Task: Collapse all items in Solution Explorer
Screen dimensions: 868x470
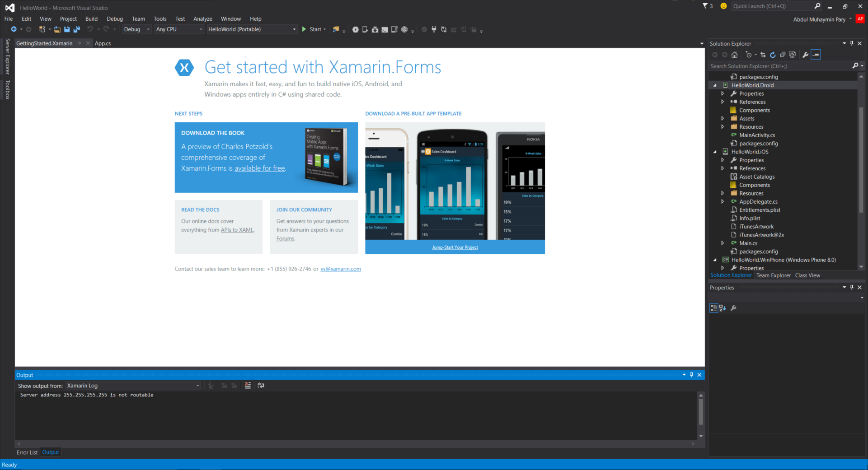Action: coord(783,55)
